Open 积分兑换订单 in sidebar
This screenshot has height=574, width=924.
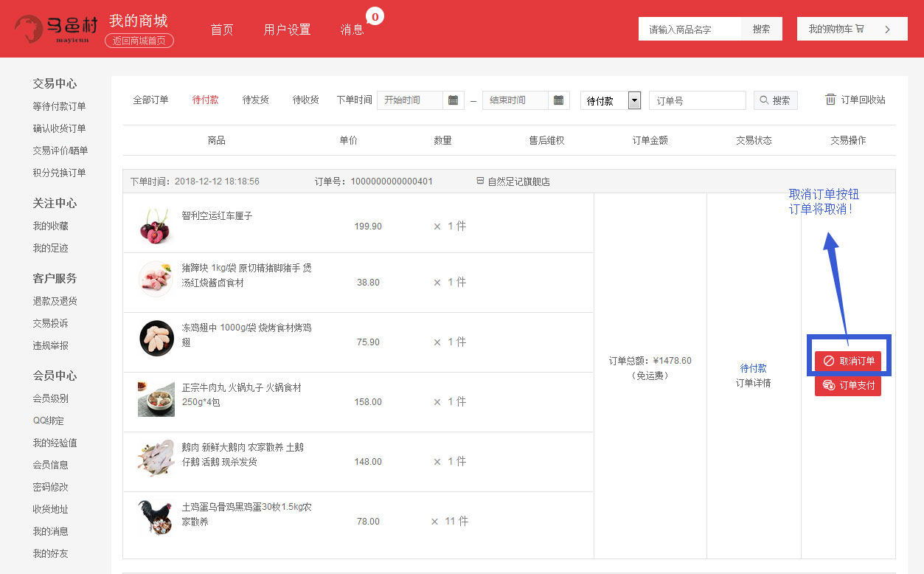tap(60, 173)
